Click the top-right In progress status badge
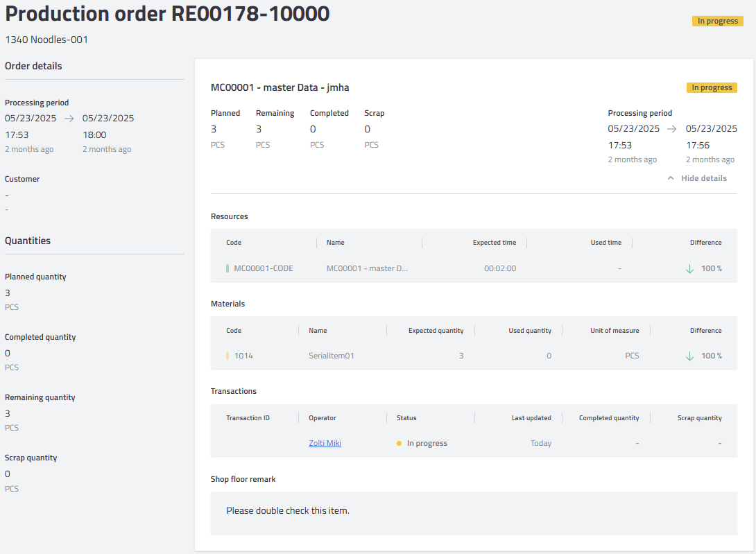This screenshot has height=554, width=756. coord(717,21)
